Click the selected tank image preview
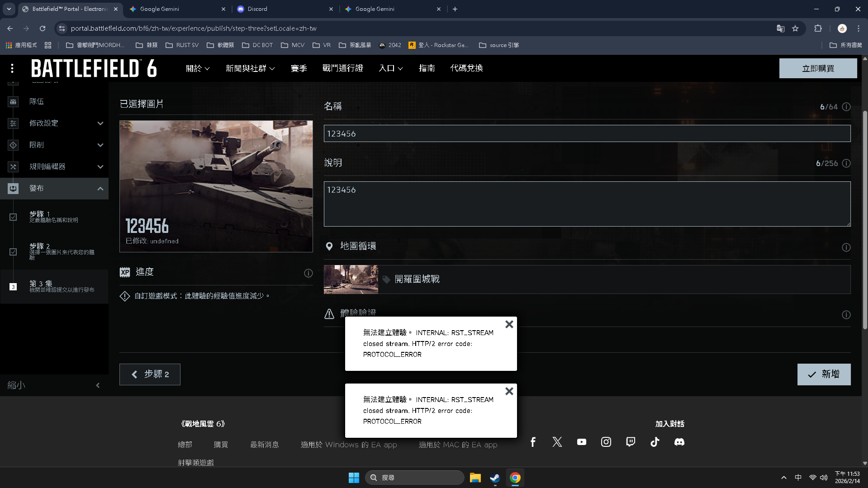 216,186
